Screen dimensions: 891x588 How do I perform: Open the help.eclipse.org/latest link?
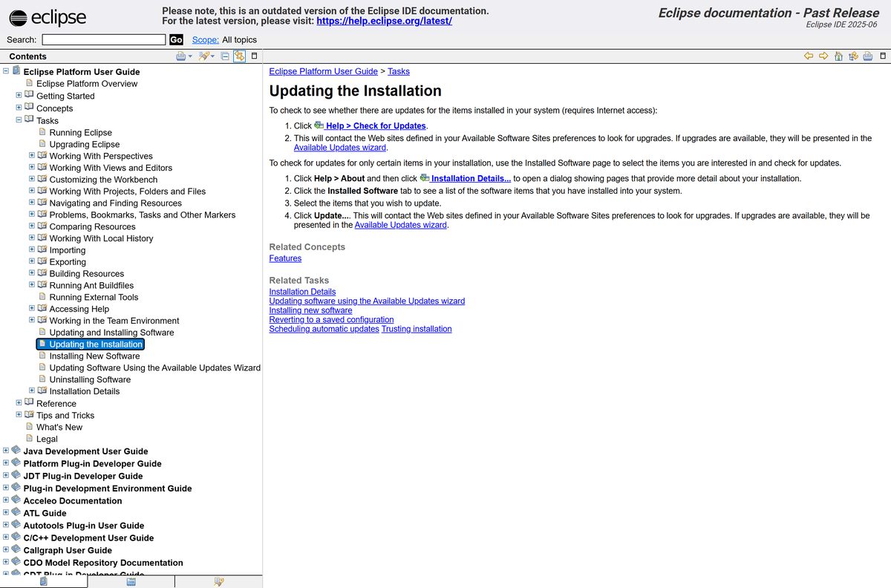384,22
